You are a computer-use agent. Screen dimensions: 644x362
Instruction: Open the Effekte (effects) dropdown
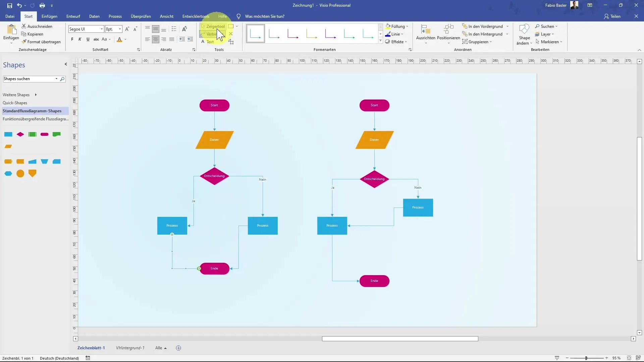[x=398, y=42]
